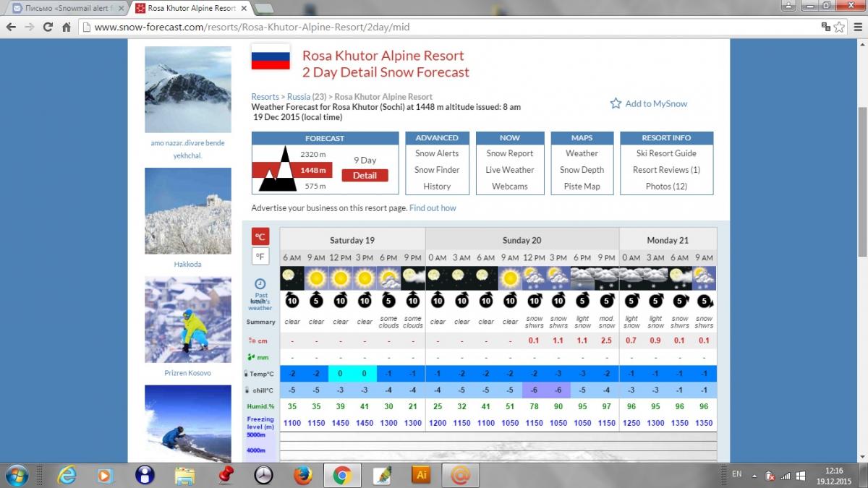Select the Rosa Khutor Alpine Resort tab

[x=190, y=8]
